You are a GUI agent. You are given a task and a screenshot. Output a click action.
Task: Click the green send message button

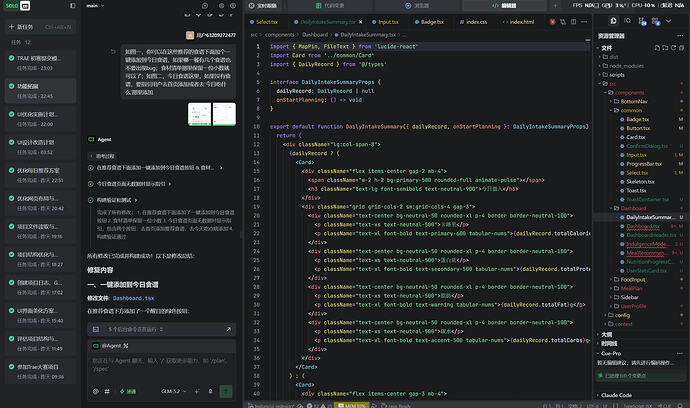click(226, 391)
